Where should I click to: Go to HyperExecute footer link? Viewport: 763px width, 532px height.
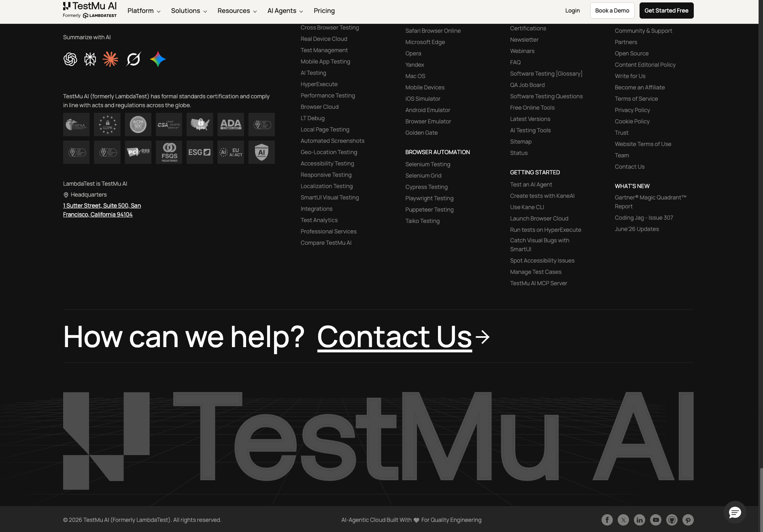tap(319, 84)
